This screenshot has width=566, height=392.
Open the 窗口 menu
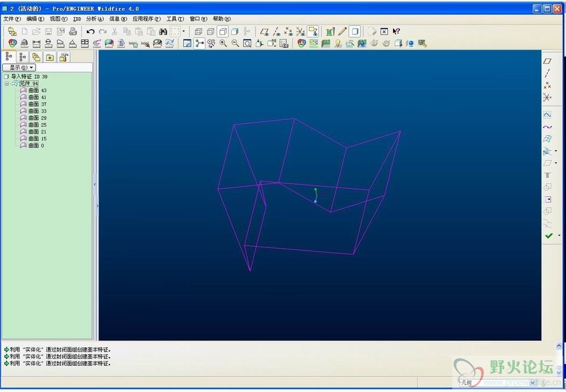click(198, 19)
